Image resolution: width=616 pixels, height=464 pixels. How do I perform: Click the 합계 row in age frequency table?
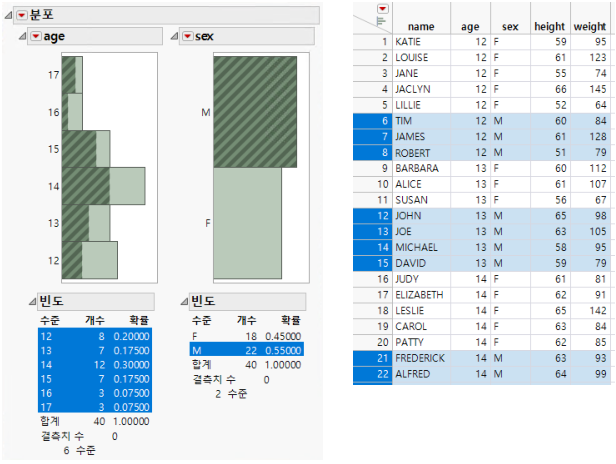point(95,421)
